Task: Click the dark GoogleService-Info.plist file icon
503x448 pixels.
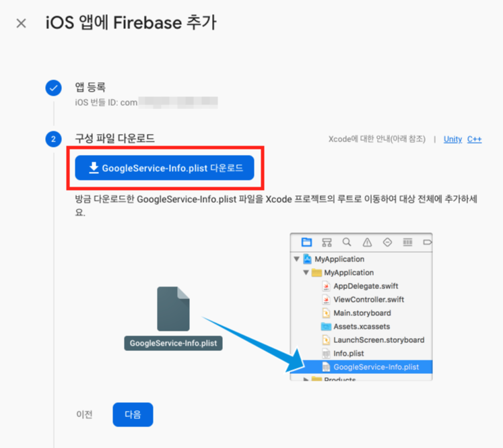Action: pyautogui.click(x=173, y=309)
